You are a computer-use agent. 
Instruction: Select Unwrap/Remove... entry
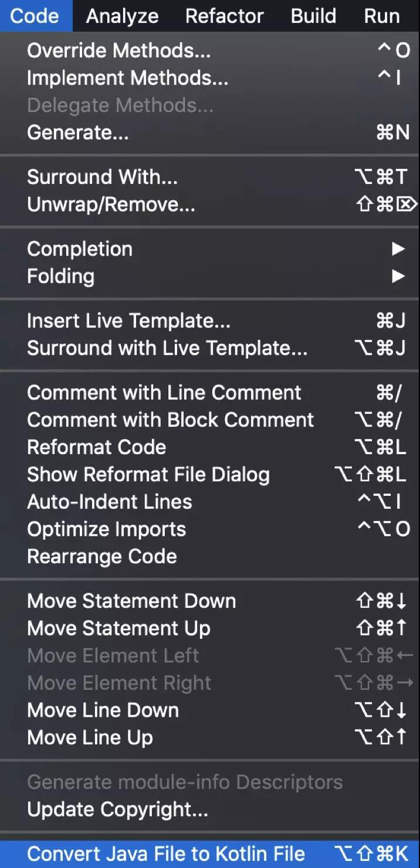(x=210, y=204)
